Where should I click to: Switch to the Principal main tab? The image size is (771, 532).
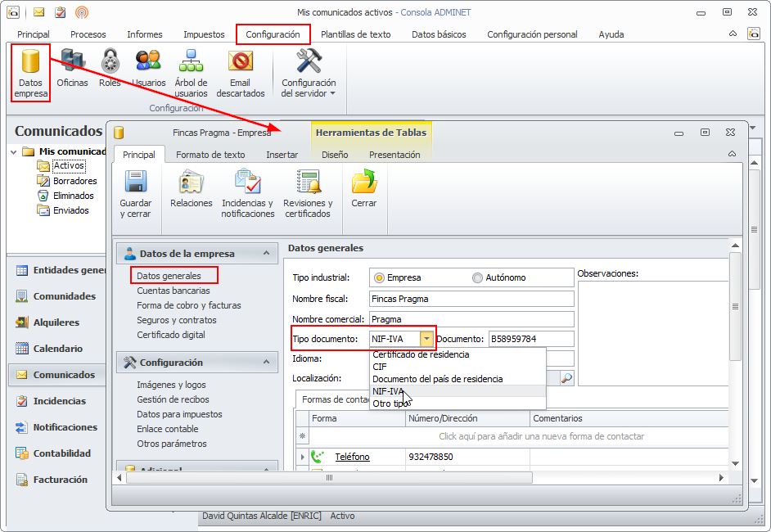pyautogui.click(x=34, y=34)
